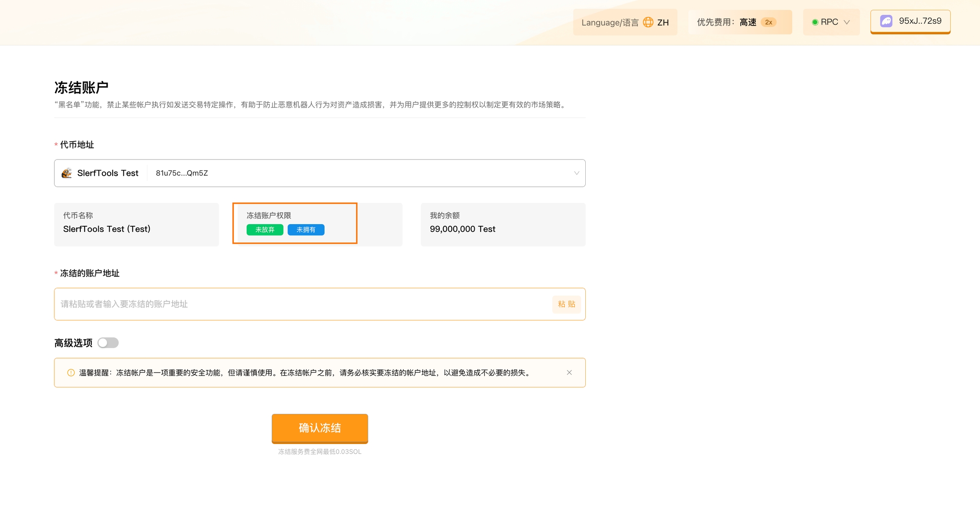
Task: Click the wallet avatar icon
Action: [886, 21]
